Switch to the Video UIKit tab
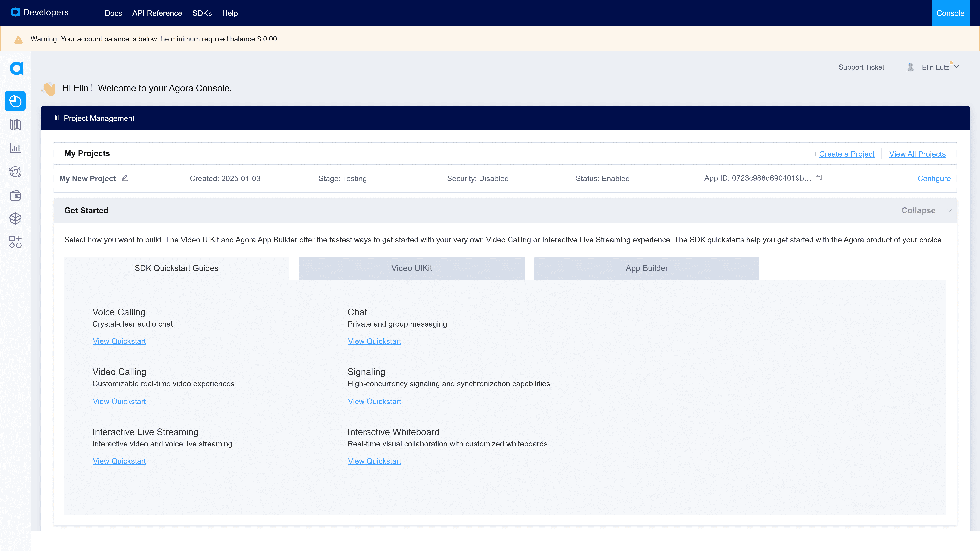Viewport: 980px width, 551px height. 412,268
